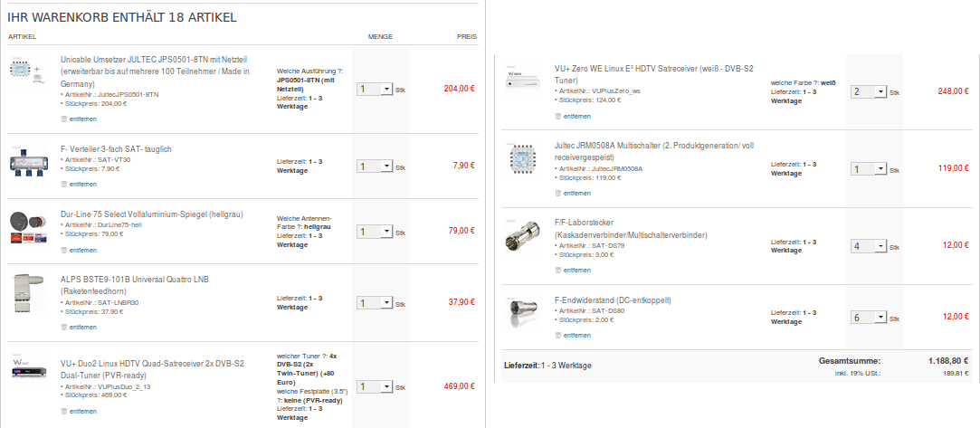Click trash icon for Jultec JRM0508A Multischalter
Screen dimensions: 980x428
click(557, 193)
